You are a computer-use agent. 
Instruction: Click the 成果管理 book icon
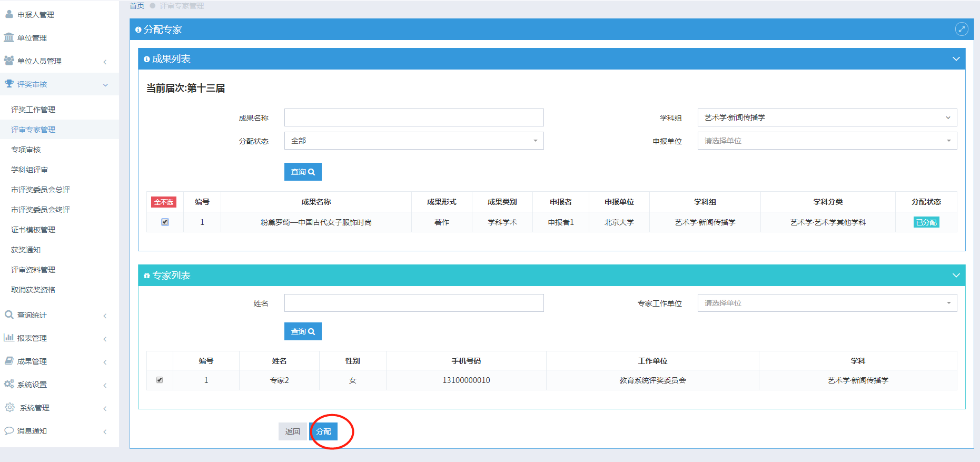coord(9,361)
